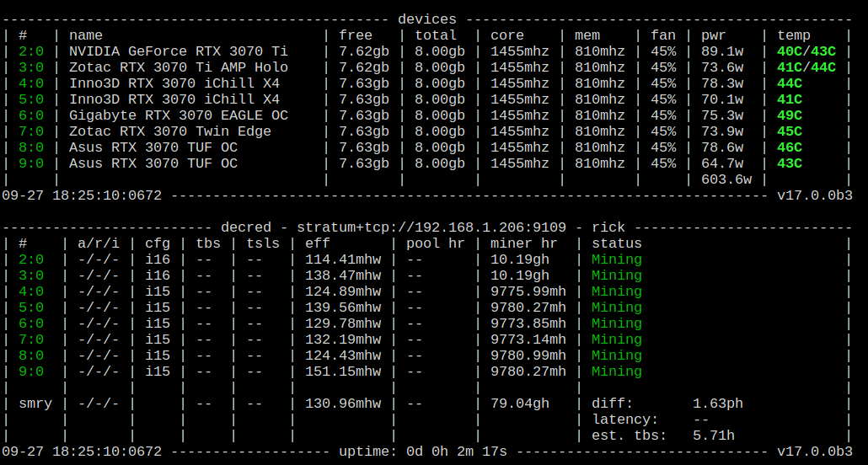
Task: Click the 'miner hr' column header
Action: (523, 244)
